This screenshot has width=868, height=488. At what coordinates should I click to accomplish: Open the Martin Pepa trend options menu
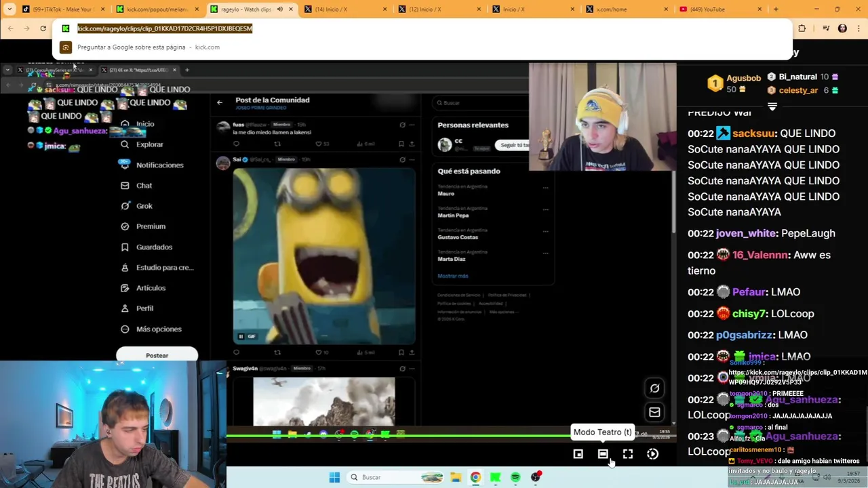point(545,209)
